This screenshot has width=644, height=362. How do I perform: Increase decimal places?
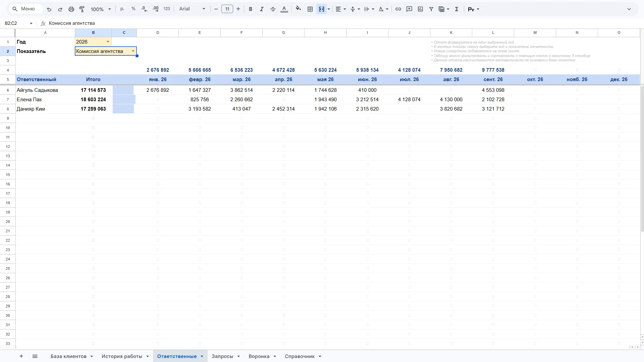tap(156, 9)
